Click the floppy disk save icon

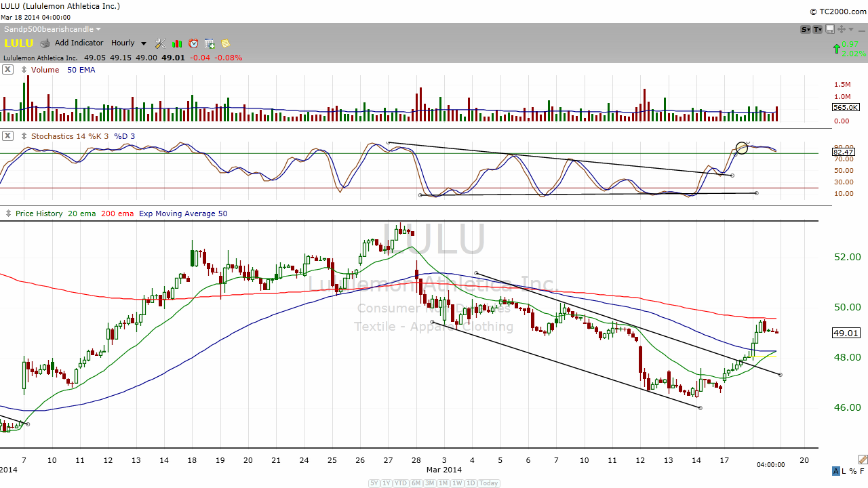pos(830,29)
